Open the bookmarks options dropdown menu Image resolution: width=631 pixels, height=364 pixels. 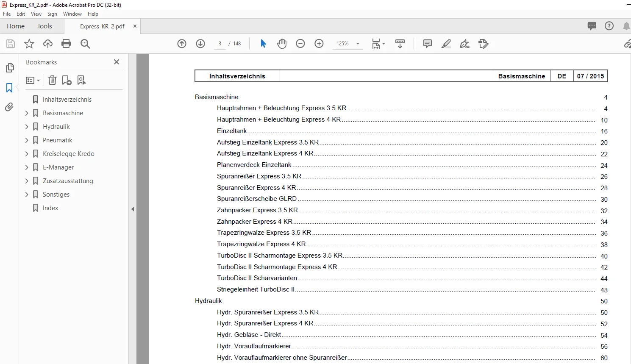(x=33, y=80)
